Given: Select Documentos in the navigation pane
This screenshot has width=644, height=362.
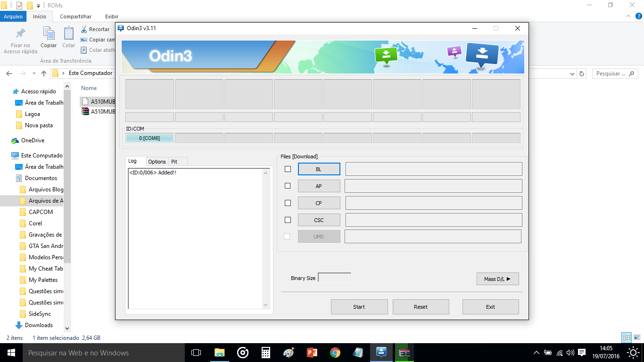Looking at the screenshot, I should pos(41,178).
